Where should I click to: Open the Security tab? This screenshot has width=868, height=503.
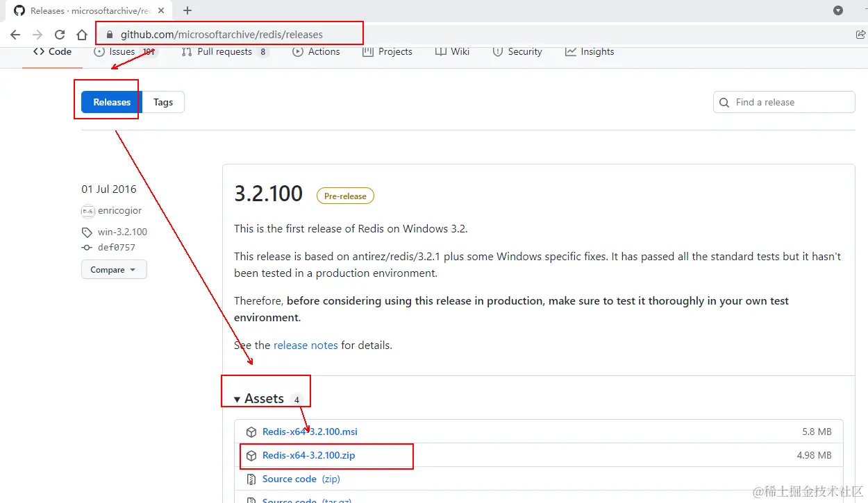[517, 51]
